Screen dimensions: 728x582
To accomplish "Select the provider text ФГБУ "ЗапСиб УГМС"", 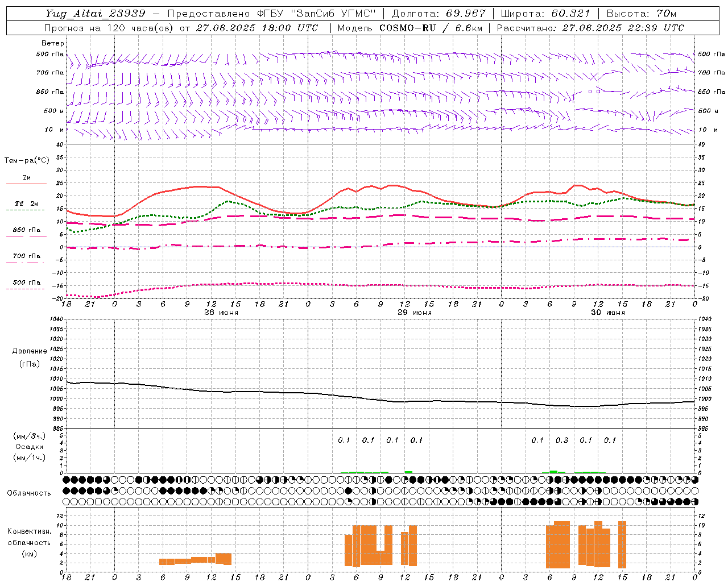I will [x=317, y=14].
